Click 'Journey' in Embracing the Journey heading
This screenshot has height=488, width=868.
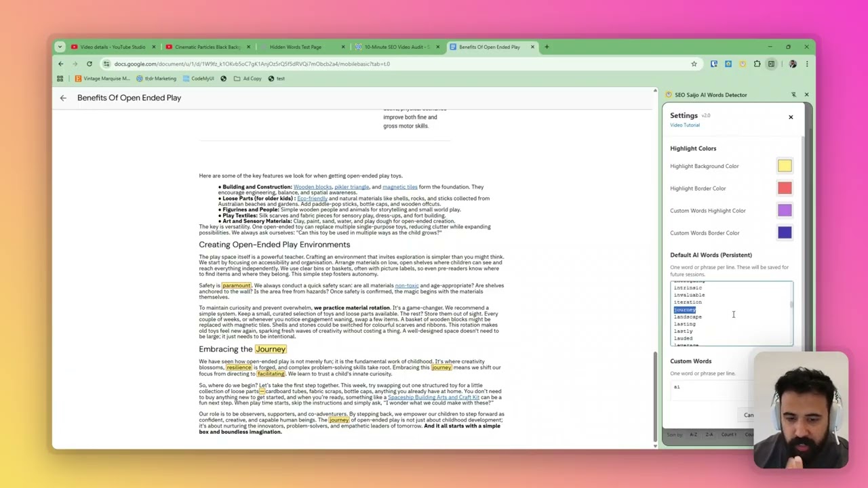pos(271,349)
